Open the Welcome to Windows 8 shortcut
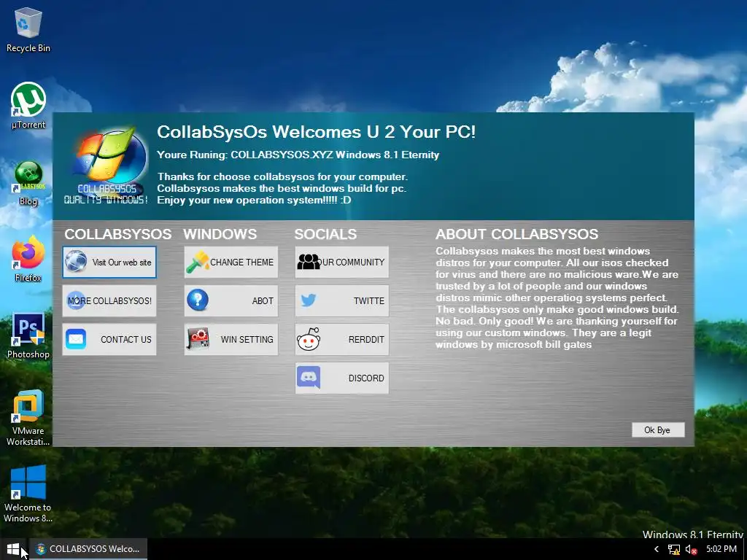Screen dimensions: 747x560 (28, 494)
